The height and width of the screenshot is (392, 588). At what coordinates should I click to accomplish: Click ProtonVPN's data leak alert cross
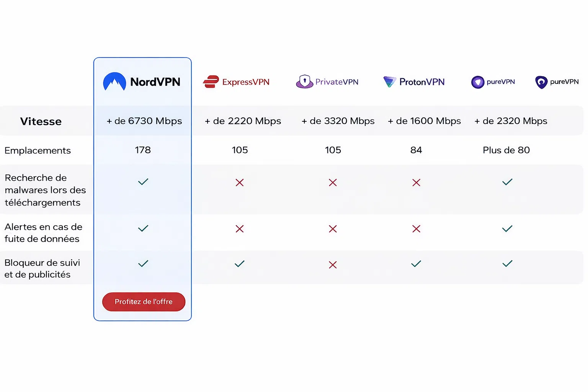pyautogui.click(x=416, y=229)
